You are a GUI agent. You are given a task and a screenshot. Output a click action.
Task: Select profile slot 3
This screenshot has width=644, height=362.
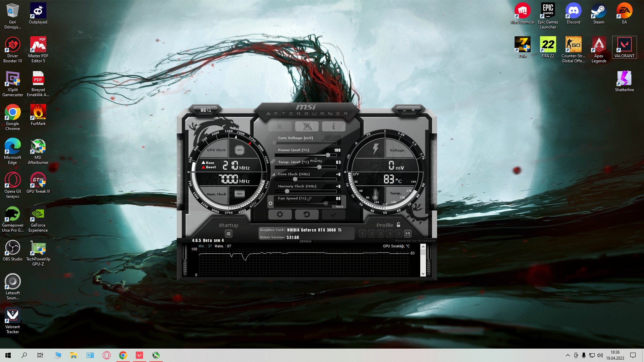(x=380, y=234)
